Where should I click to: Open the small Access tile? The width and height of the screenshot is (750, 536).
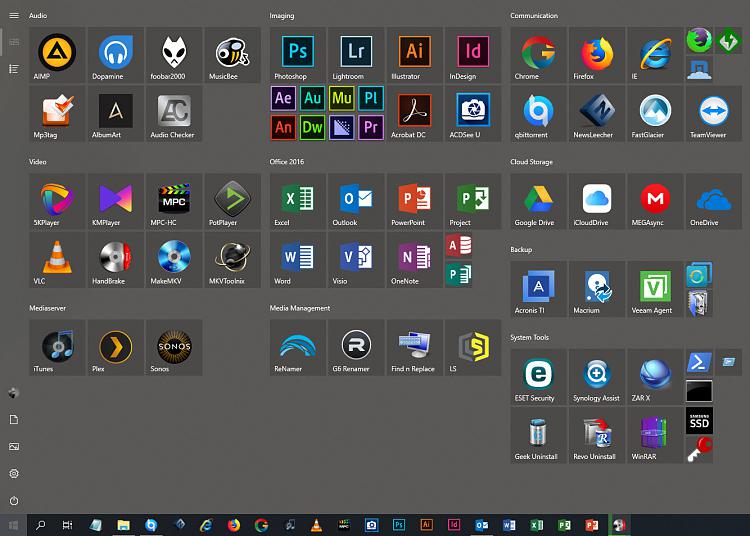coord(458,245)
